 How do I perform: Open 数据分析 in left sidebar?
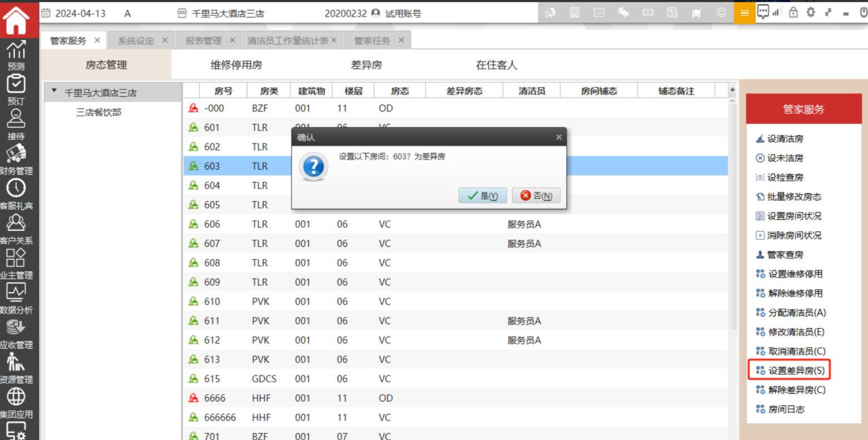[16, 298]
